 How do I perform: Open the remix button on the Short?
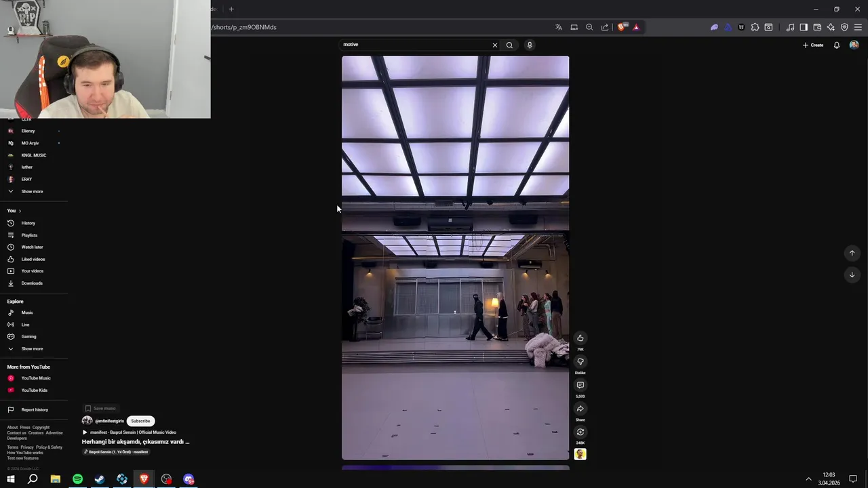coord(580,432)
